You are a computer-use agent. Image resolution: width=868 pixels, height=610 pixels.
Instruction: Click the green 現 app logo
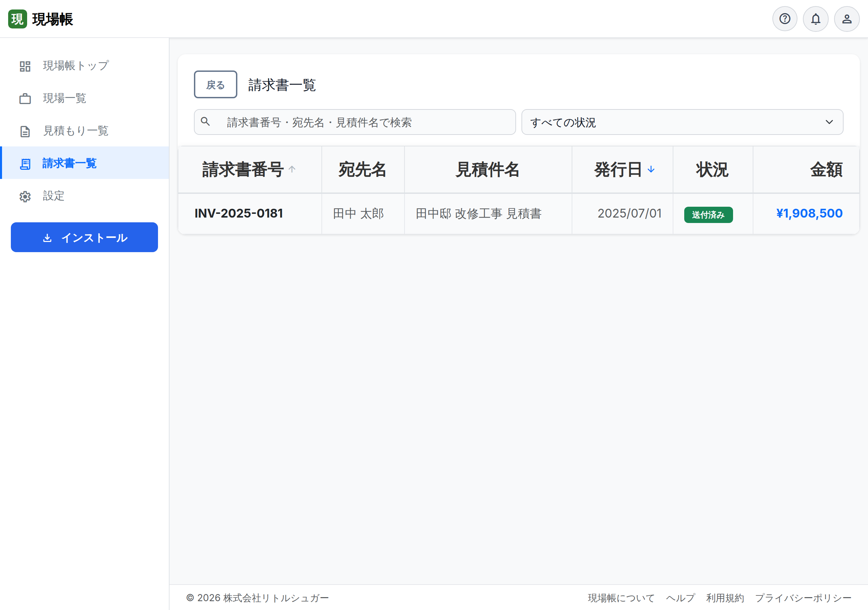17,19
